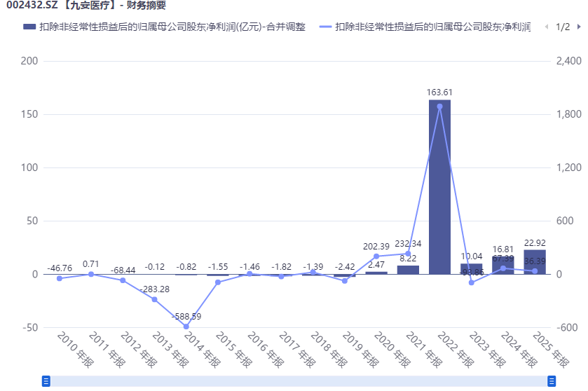The image size is (588, 391).
Task: Click the dark bar legend color swatch
Action: [29, 27]
